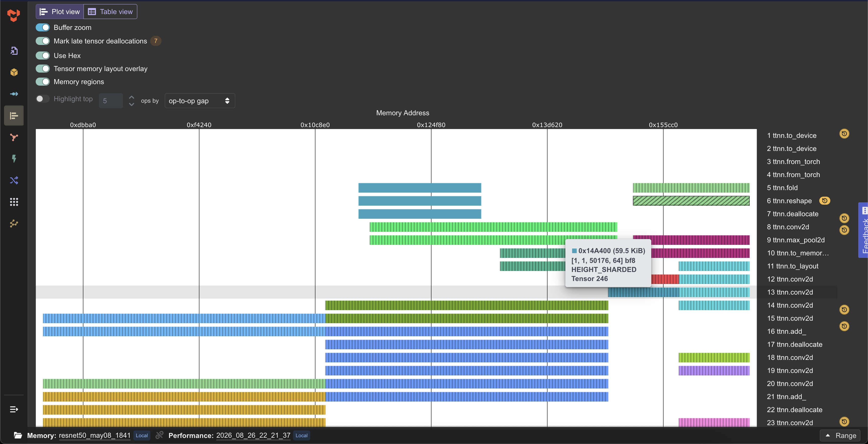Toggle Tensor memory layout overlay

pos(43,68)
